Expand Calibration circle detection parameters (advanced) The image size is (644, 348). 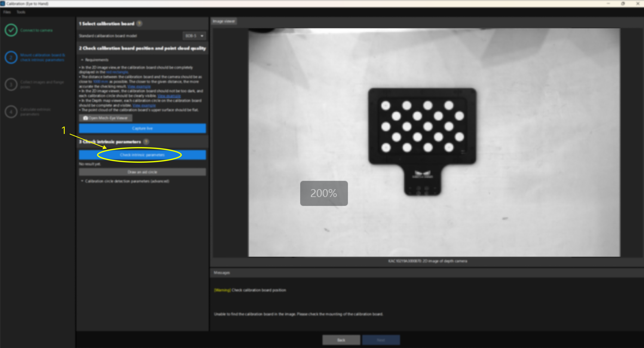point(82,181)
